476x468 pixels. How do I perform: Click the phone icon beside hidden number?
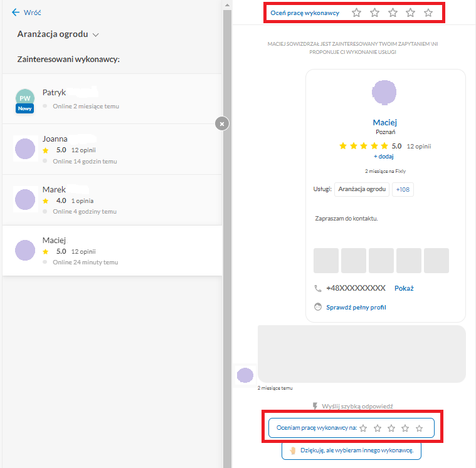pos(317,288)
